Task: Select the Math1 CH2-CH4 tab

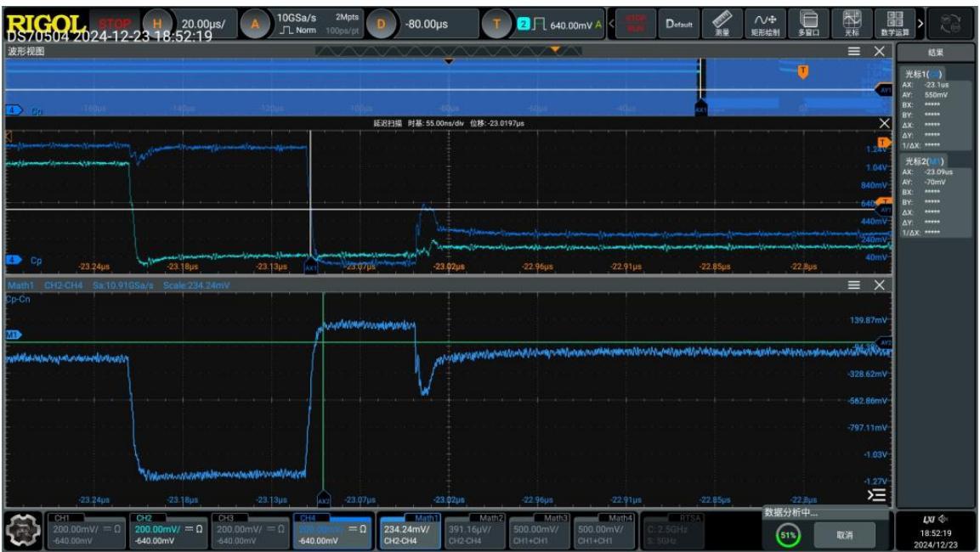Action: click(x=411, y=532)
